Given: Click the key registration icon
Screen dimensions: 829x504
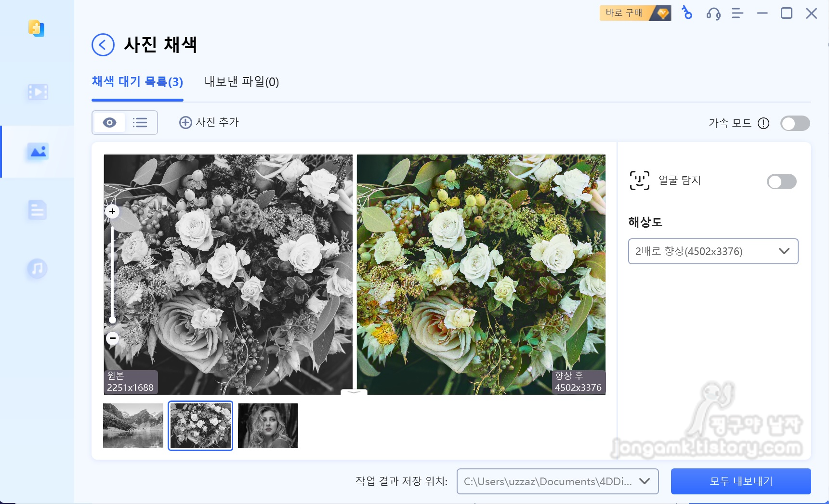Looking at the screenshot, I should coord(687,13).
